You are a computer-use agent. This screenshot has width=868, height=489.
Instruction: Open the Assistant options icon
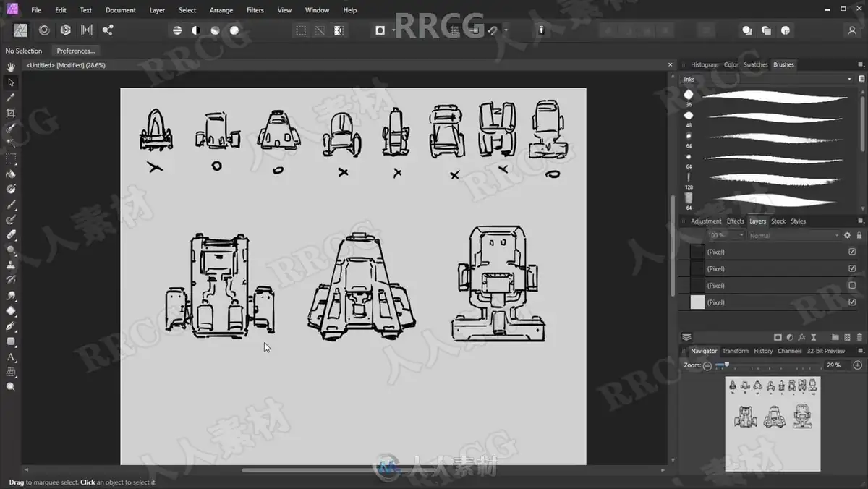tap(541, 30)
